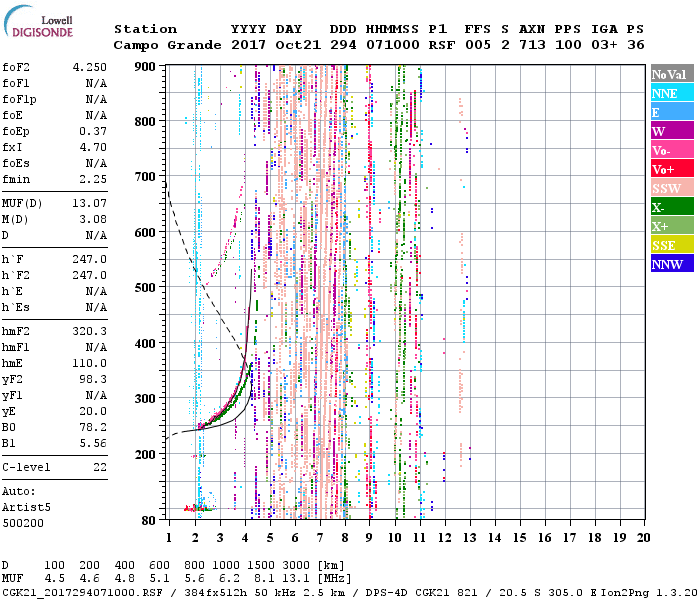Select the E legend color box
The image size is (700, 600).
point(672,112)
